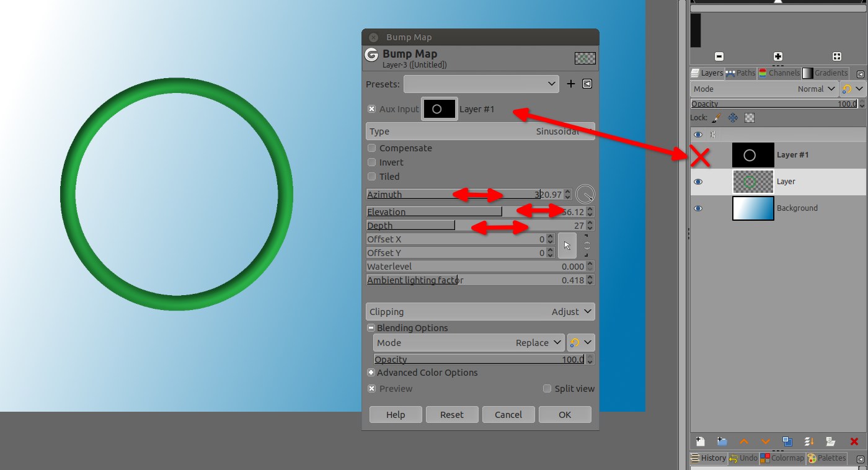Duplicate the selected layer
Viewport: 868px width, 470px height.
tap(787, 441)
